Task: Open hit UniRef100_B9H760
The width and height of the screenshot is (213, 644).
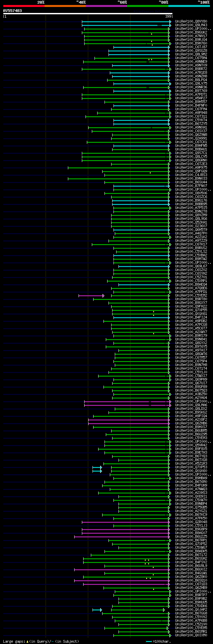Action: tap(191, 44)
